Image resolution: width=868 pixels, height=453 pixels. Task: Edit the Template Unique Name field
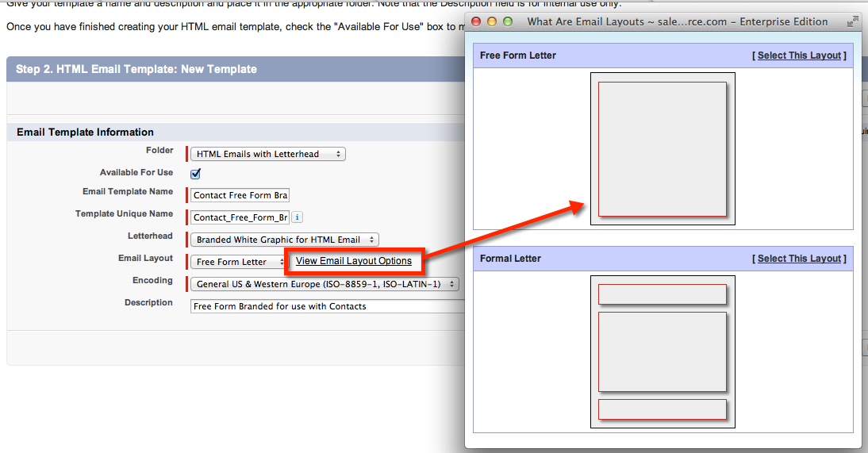[x=240, y=217]
